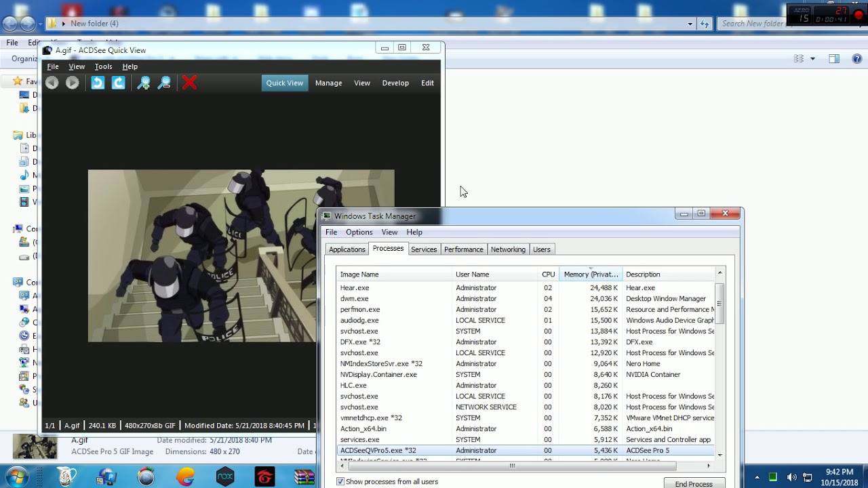Switch to Users tab in Task Manager
The height and width of the screenshot is (488, 868).
542,249
